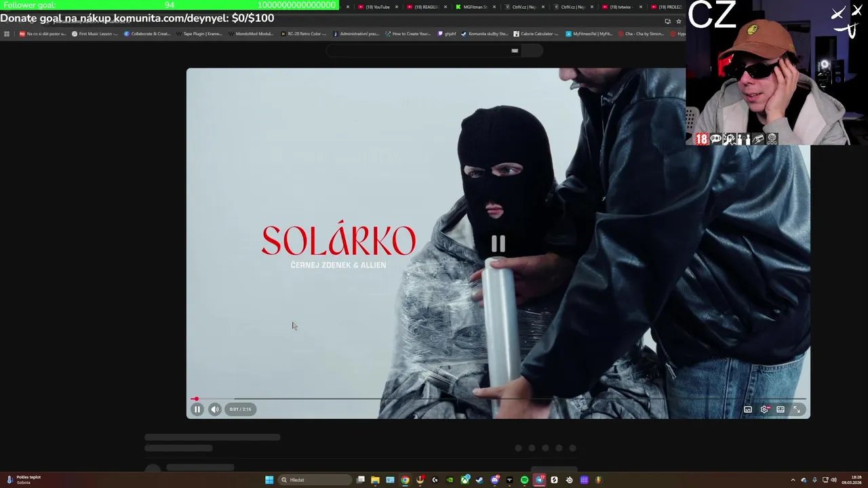Open the NVIDIA app from the taskbar
This screenshot has height=488, width=868.
450,480
